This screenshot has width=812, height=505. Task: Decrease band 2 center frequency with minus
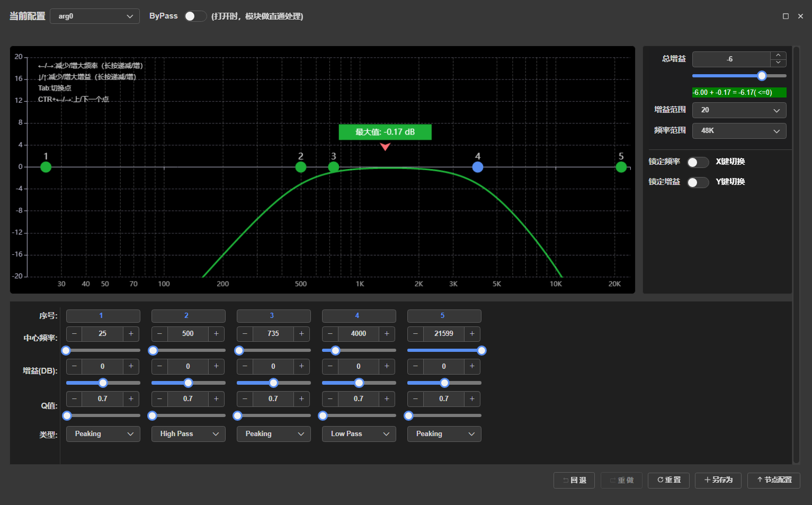point(159,334)
